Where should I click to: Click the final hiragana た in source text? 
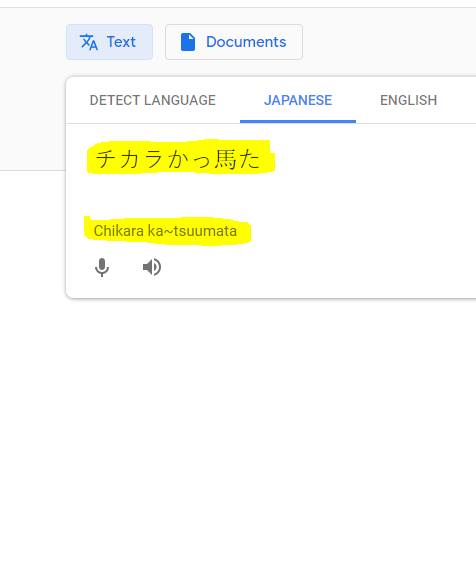click(x=249, y=159)
